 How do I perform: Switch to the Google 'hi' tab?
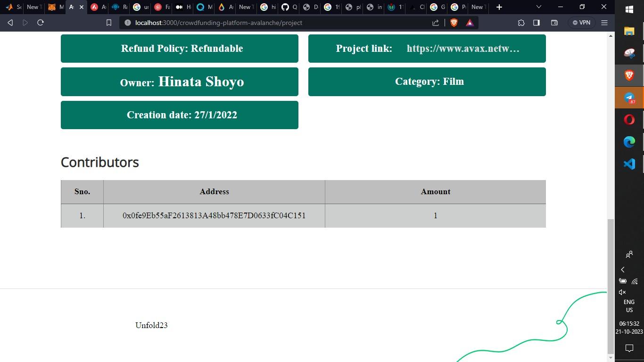(268, 7)
